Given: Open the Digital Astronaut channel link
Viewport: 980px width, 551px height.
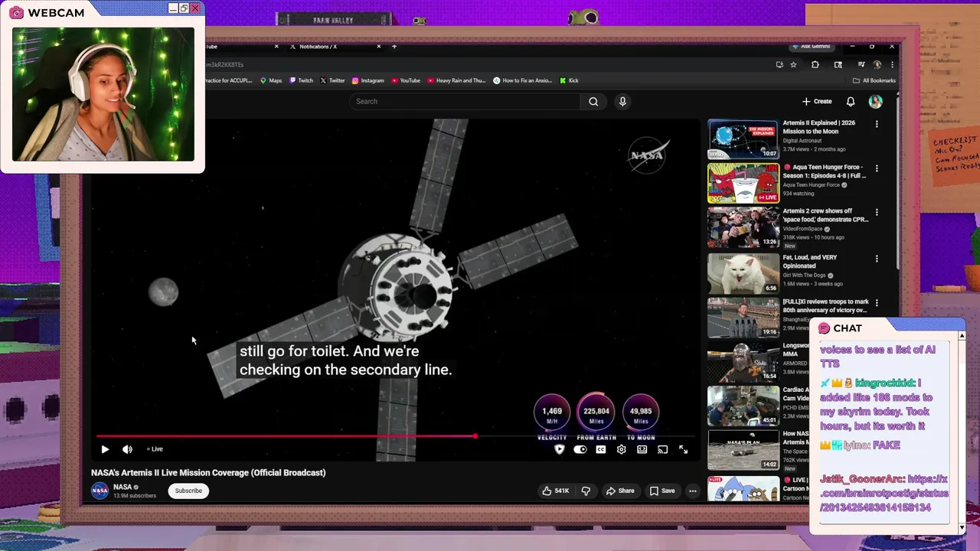Looking at the screenshot, I should pyautogui.click(x=802, y=141).
